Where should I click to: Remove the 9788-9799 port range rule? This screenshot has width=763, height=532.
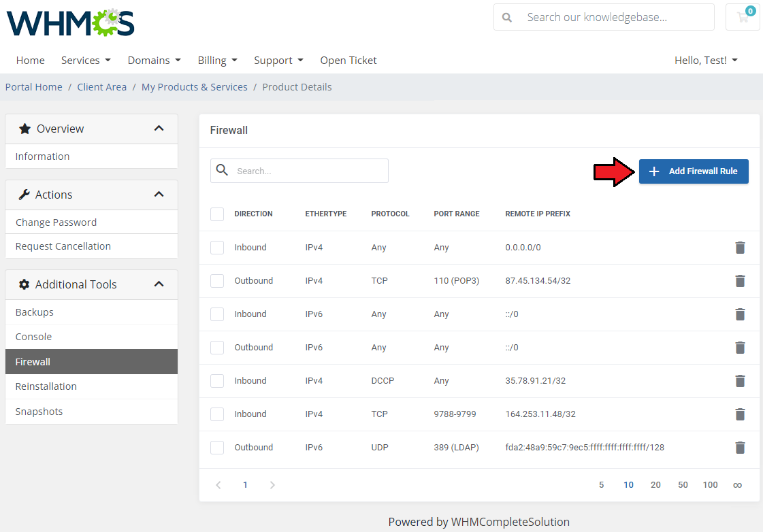740,414
